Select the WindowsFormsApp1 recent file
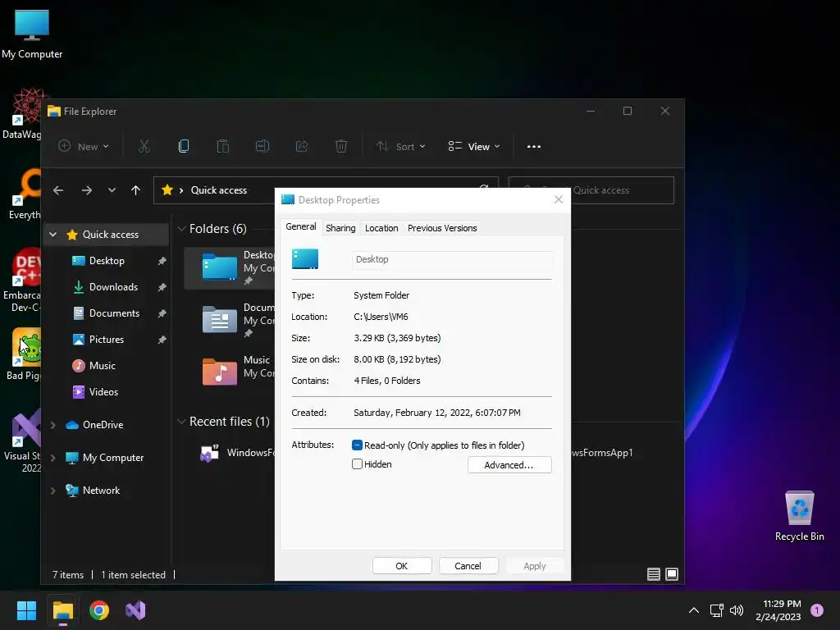 tap(235, 453)
